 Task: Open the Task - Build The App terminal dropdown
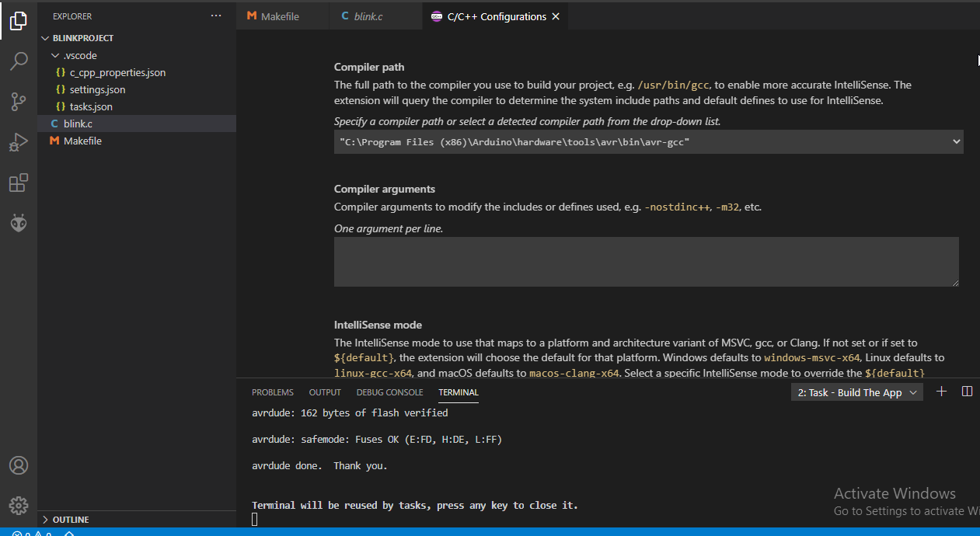[x=856, y=392]
